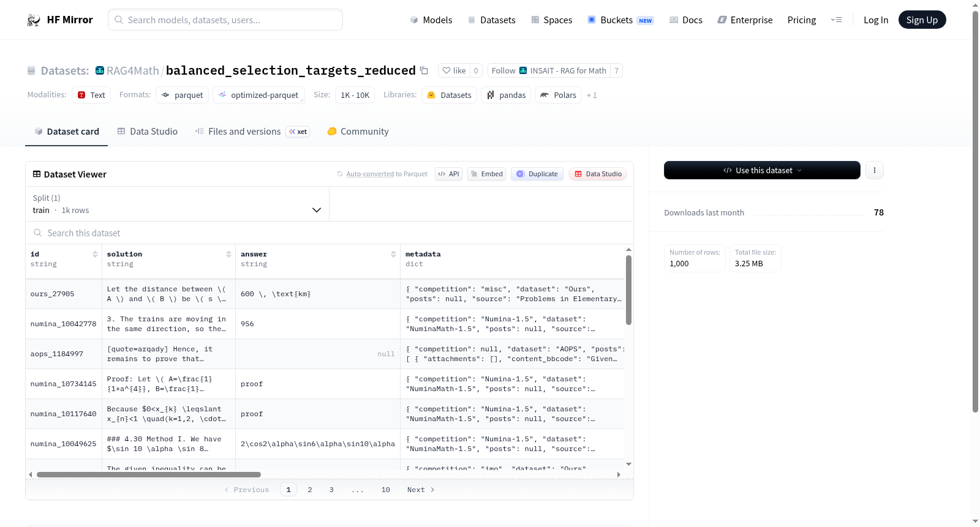Click the 1K - 10K size tag

point(355,95)
